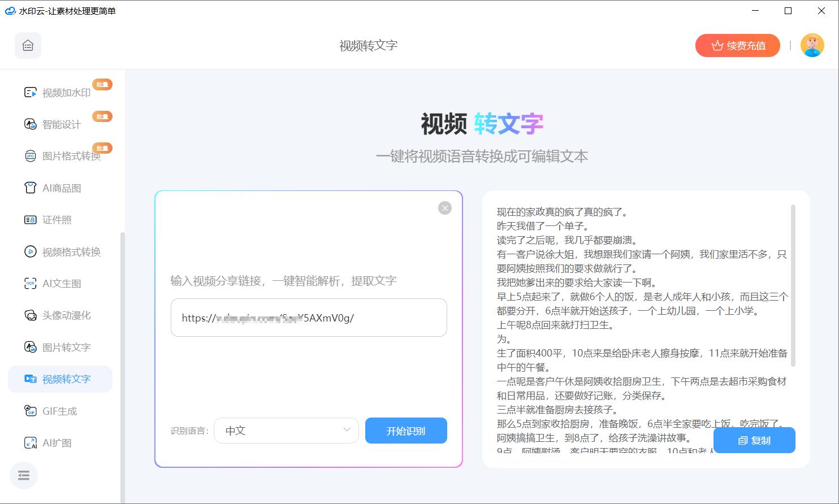Select the GIF生成 tool icon
The image size is (839, 504).
pyautogui.click(x=30, y=411)
